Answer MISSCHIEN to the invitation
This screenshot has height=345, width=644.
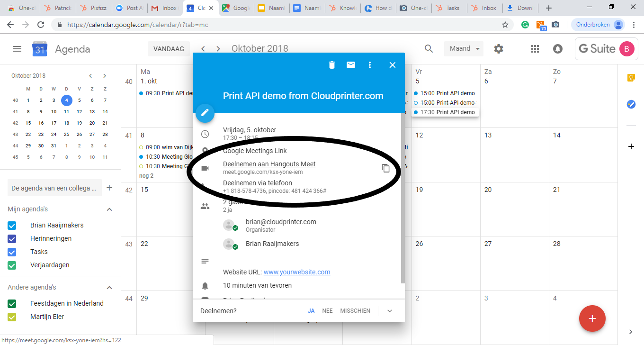pyautogui.click(x=355, y=311)
